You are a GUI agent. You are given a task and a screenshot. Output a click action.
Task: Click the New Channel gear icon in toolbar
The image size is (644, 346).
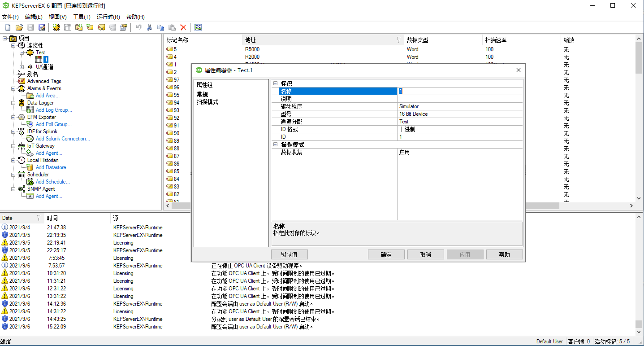(56, 27)
